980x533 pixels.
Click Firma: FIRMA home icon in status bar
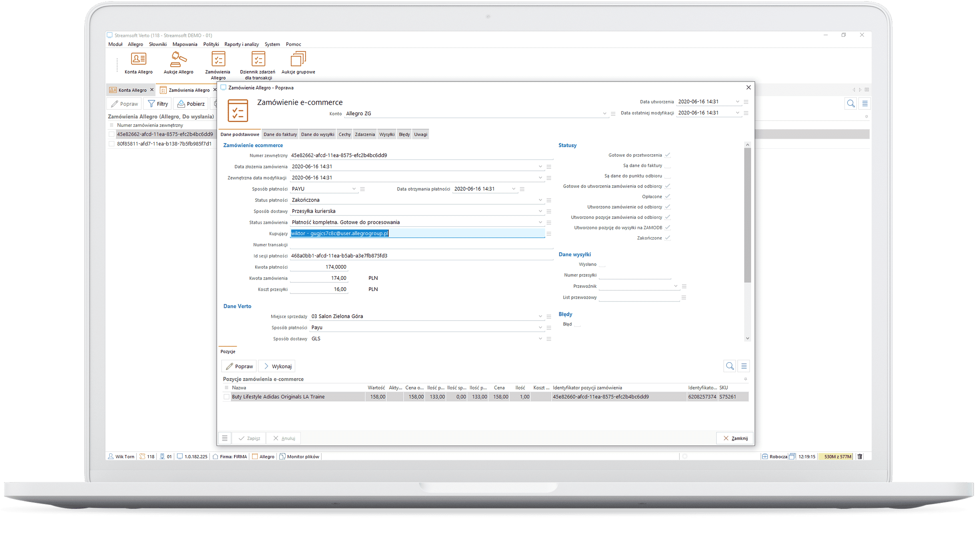tap(215, 456)
